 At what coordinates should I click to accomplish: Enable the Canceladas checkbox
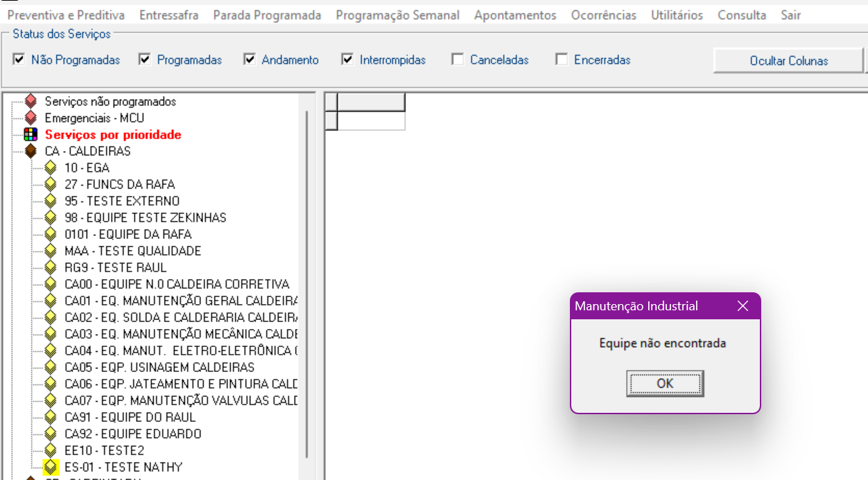tap(458, 60)
